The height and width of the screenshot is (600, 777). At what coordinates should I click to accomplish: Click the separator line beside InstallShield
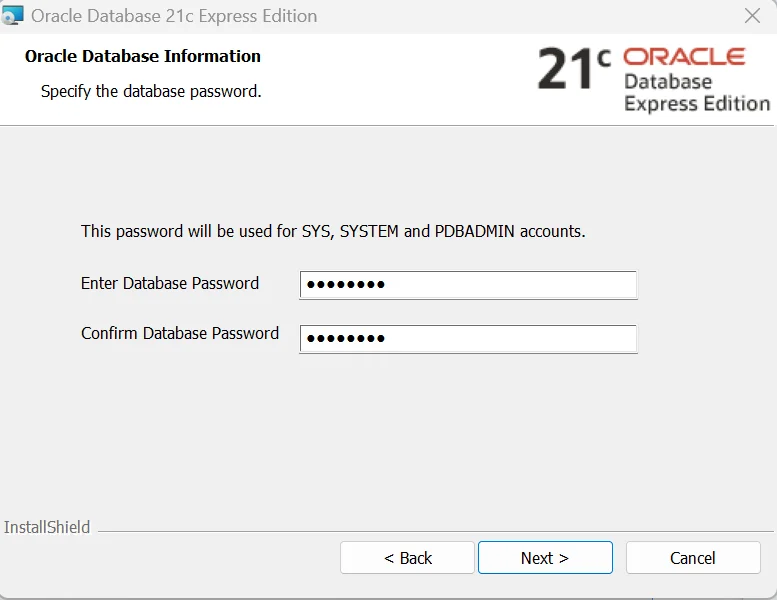point(436,532)
